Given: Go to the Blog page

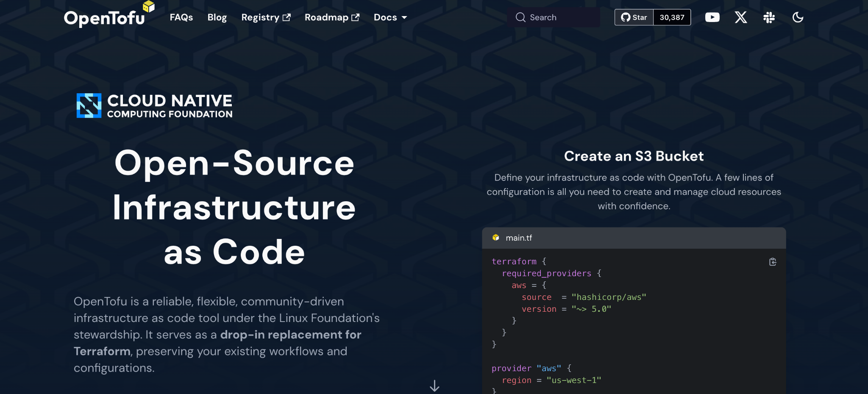Looking at the screenshot, I should point(217,17).
